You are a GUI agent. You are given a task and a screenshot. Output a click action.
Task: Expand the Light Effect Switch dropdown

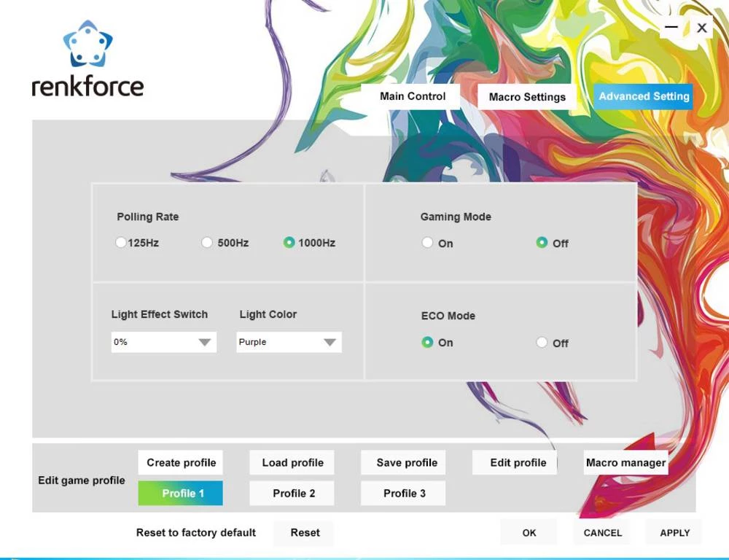tap(204, 342)
